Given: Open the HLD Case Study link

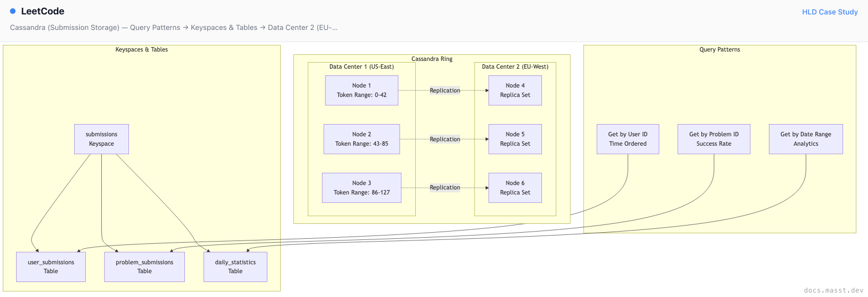Looking at the screenshot, I should tap(830, 12).
